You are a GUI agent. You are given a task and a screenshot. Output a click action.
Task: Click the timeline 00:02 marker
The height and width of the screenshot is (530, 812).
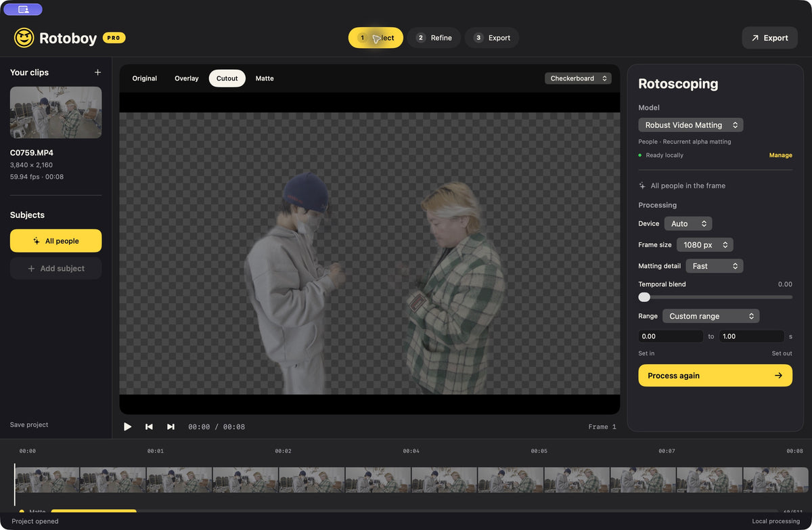pyautogui.click(x=283, y=451)
